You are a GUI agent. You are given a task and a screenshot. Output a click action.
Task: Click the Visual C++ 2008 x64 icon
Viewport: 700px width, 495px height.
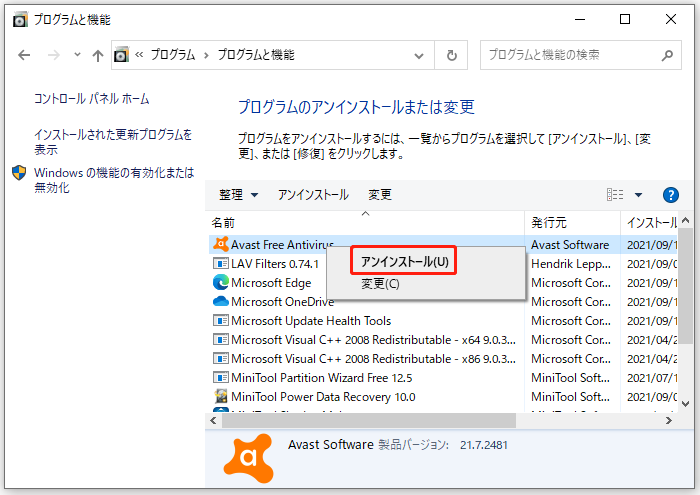click(x=221, y=340)
